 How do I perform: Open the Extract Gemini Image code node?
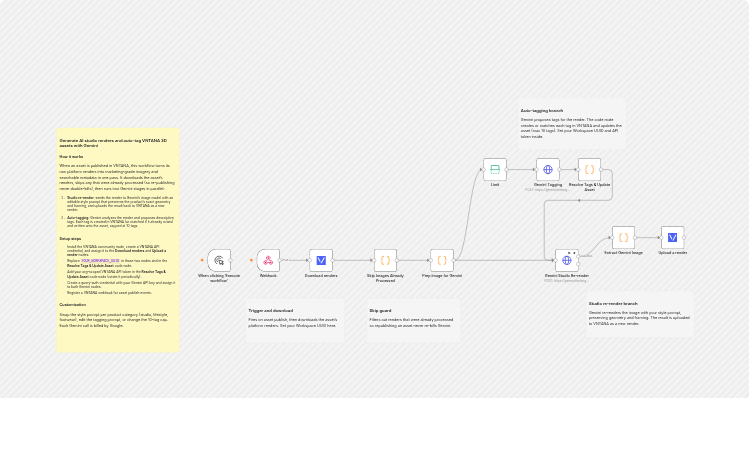pos(623,237)
